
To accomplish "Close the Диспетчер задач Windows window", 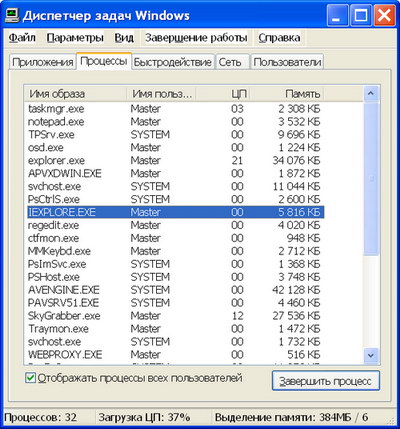I will pyautogui.click(x=384, y=16).
